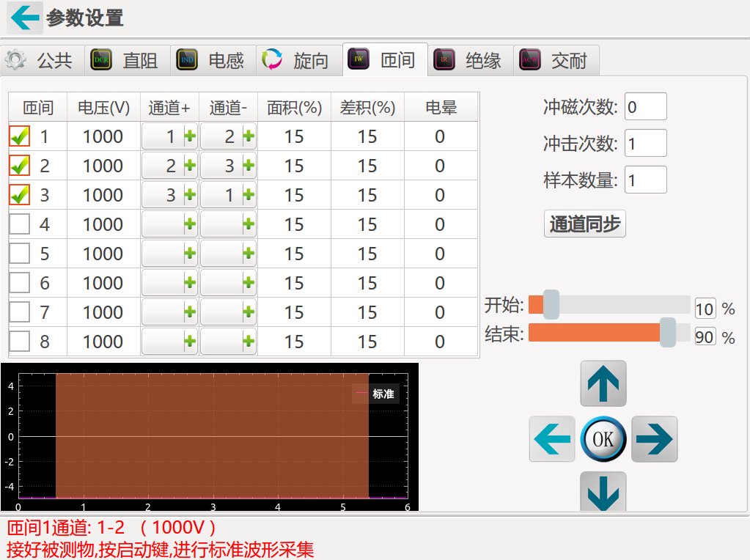Switch to the 公共 tab
Viewport: 750px width, 560px height.
point(43,60)
